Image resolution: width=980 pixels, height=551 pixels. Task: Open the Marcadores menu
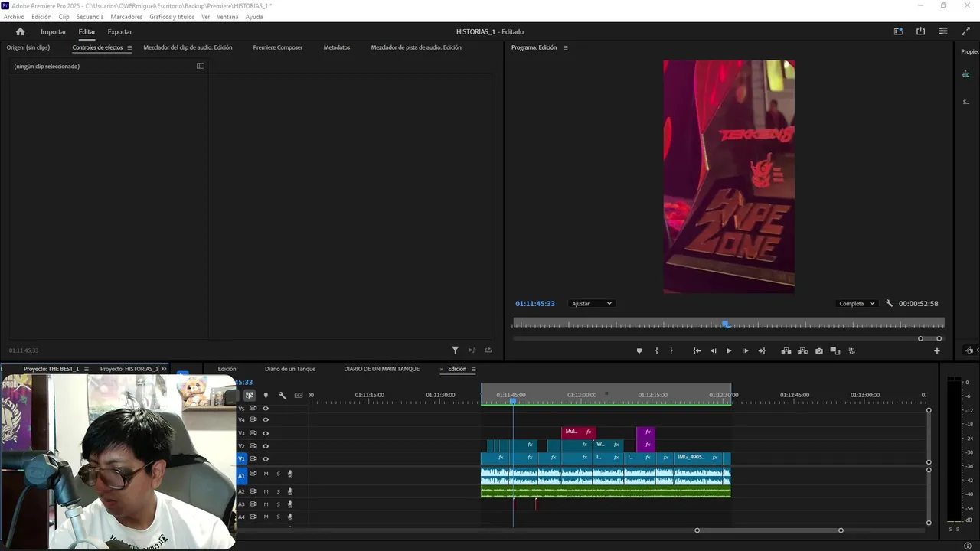coord(126,17)
